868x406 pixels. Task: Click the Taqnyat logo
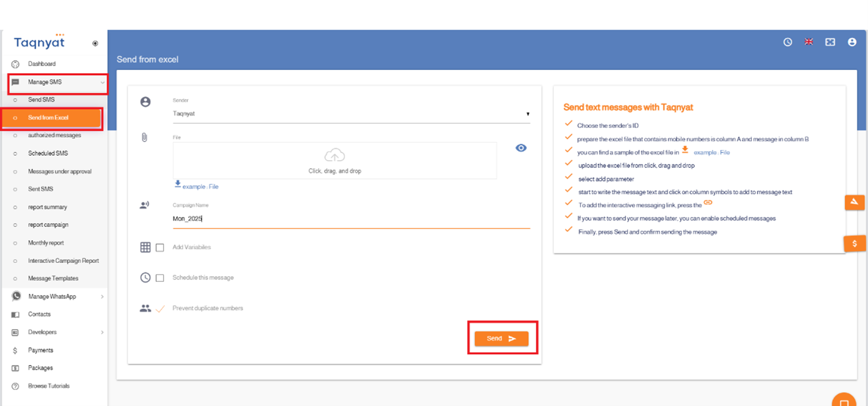tap(39, 42)
